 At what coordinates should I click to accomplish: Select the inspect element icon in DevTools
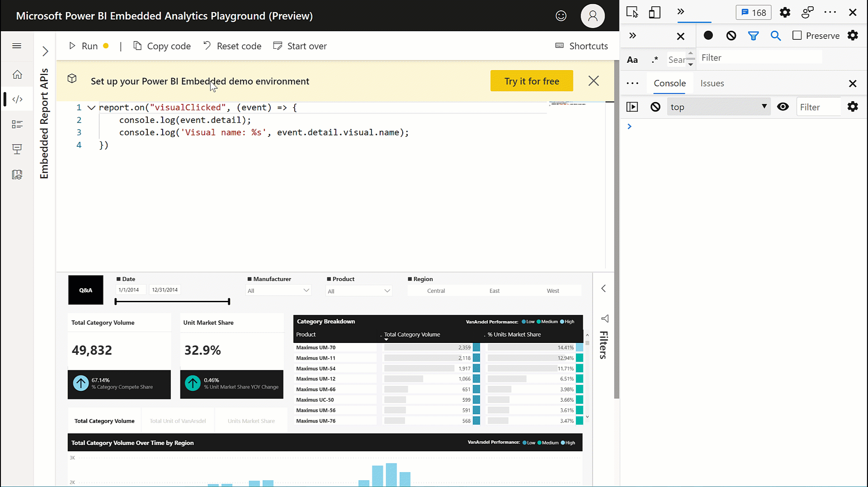632,12
